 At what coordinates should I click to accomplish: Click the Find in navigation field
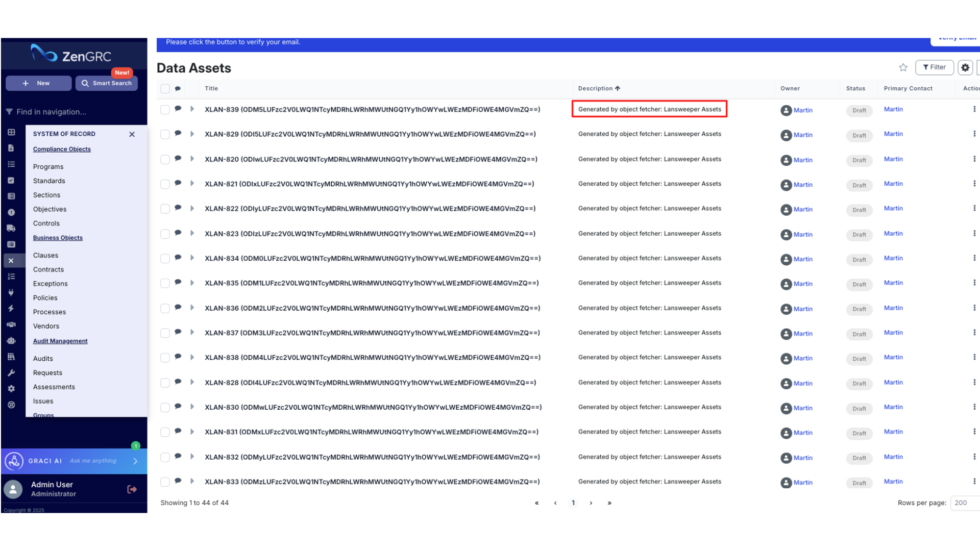pos(75,112)
